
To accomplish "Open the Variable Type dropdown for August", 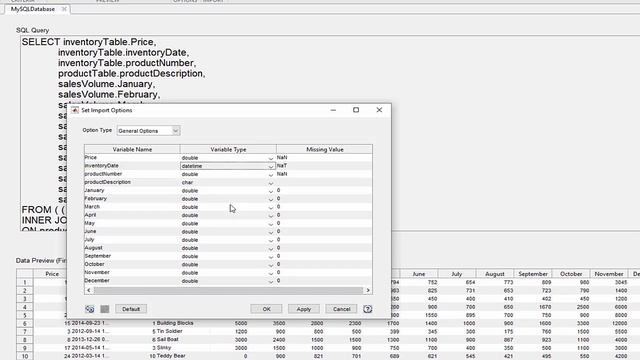I will pyautogui.click(x=270, y=248).
